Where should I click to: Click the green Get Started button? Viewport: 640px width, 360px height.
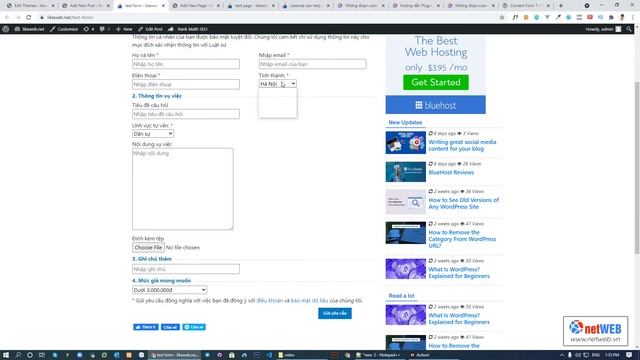[436, 82]
